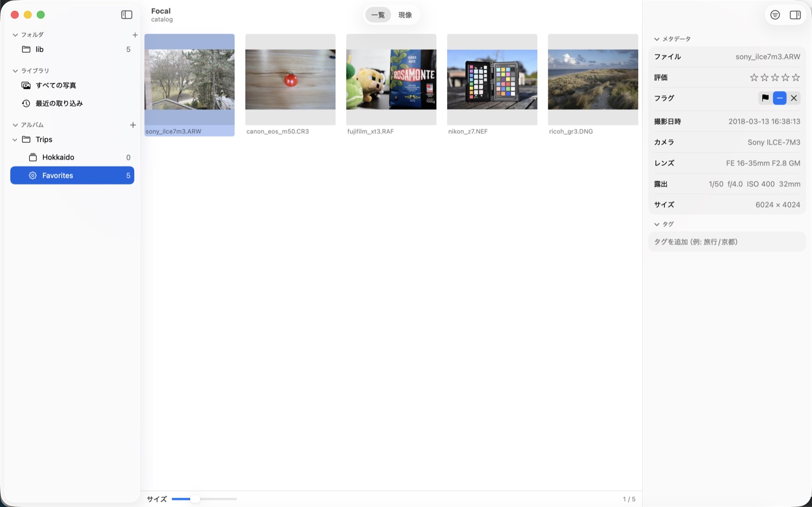Screen dimensions: 812x507
Task: Select the unflagged dash button
Action: click(780, 98)
